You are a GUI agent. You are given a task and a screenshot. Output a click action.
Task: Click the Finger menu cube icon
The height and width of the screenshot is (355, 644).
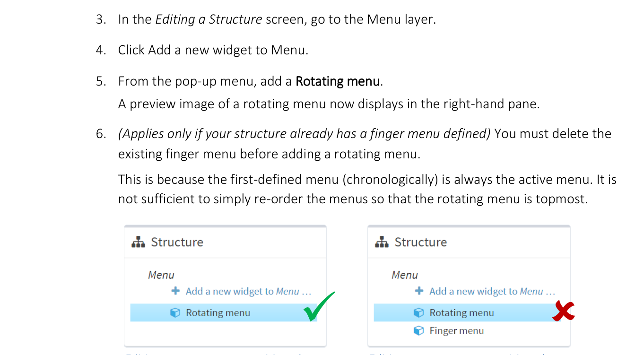(419, 330)
